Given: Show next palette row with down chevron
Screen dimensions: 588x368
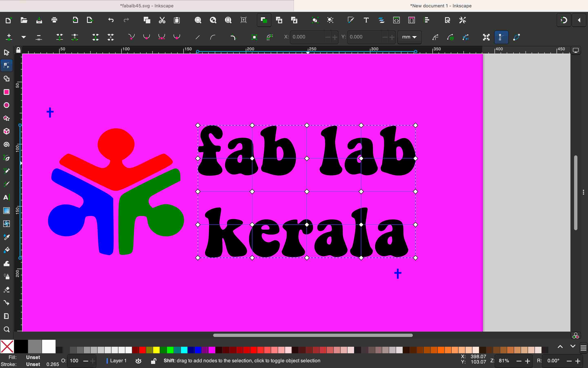Looking at the screenshot, I should click(573, 347).
